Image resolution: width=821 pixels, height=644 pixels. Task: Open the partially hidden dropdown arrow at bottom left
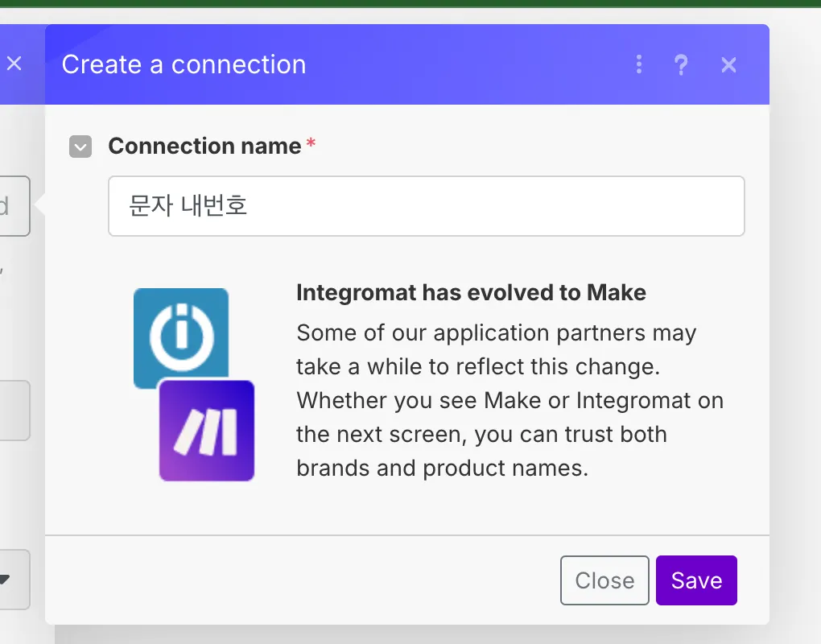click(6, 580)
